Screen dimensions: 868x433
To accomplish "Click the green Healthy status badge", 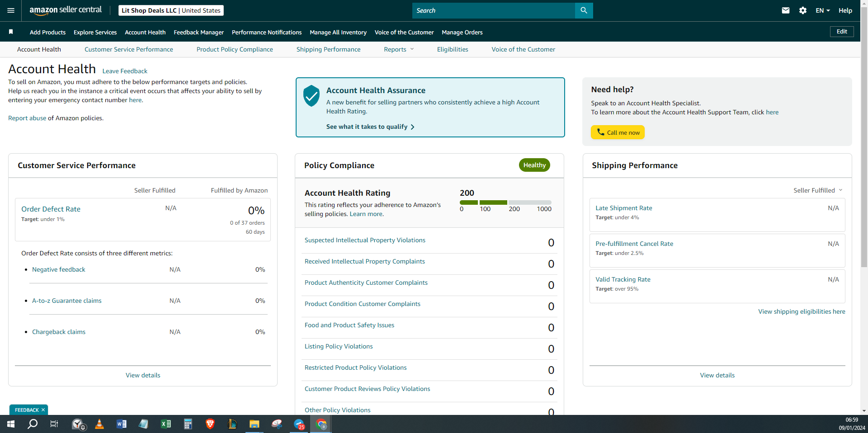I will click(534, 165).
